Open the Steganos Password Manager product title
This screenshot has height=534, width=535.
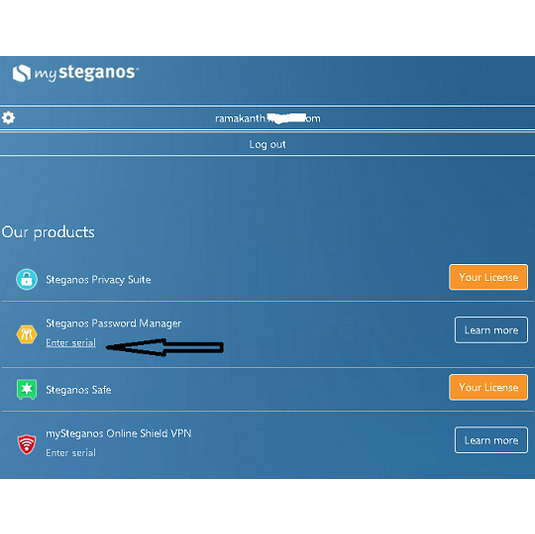pyautogui.click(x=113, y=323)
